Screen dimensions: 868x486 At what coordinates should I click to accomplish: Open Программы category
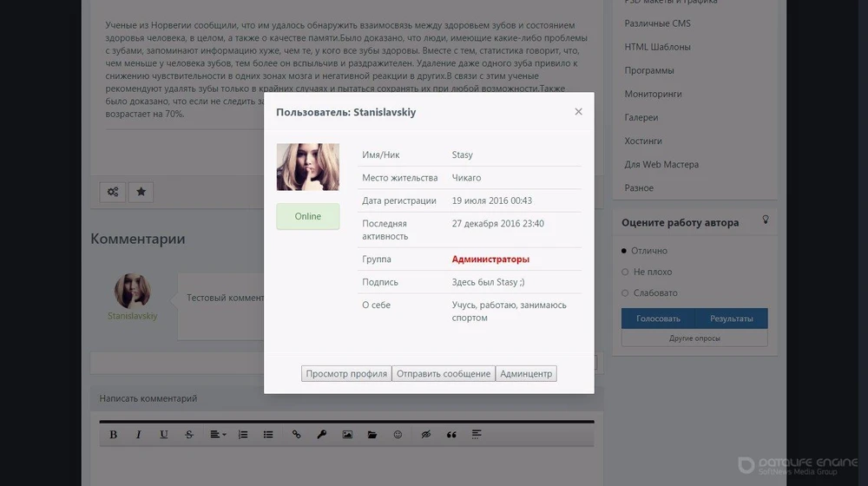click(x=649, y=70)
